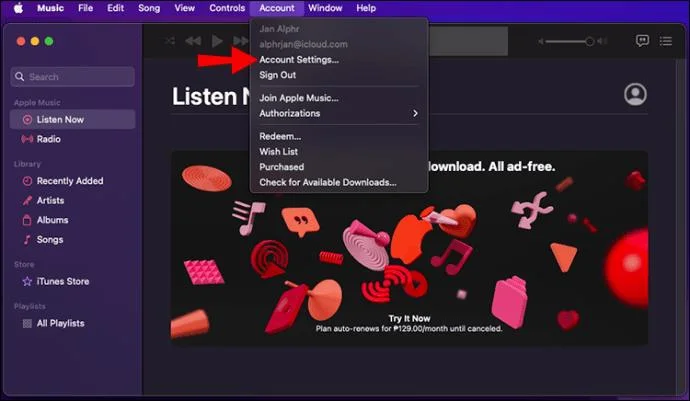This screenshot has width=690, height=401.
Task: Show the Up Next queue list
Action: point(666,41)
